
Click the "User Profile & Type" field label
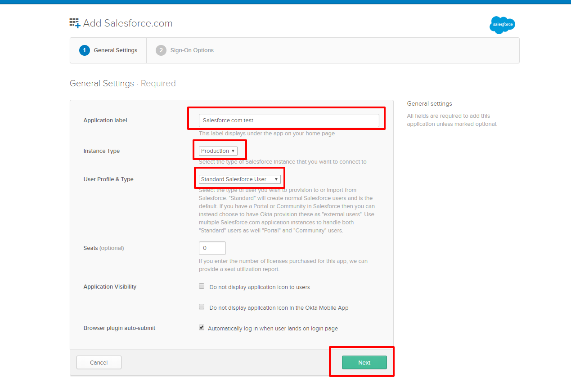(108, 179)
